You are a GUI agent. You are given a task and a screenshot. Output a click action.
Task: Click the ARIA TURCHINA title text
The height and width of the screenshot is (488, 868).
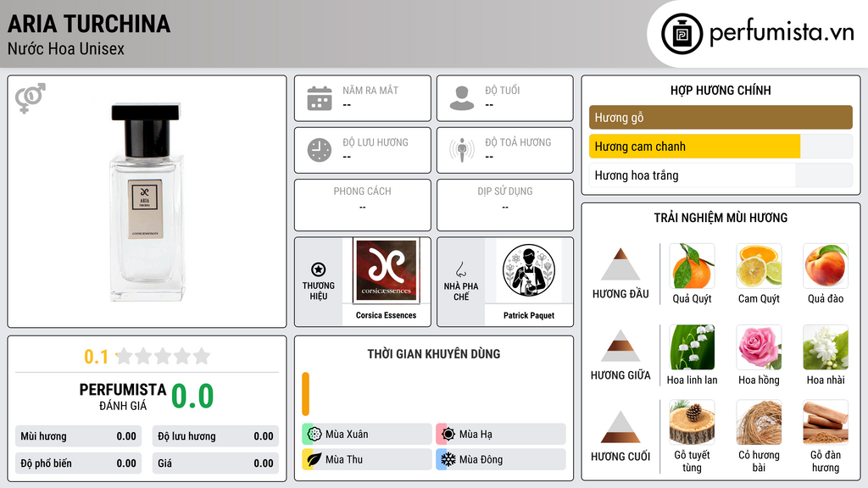tap(89, 24)
